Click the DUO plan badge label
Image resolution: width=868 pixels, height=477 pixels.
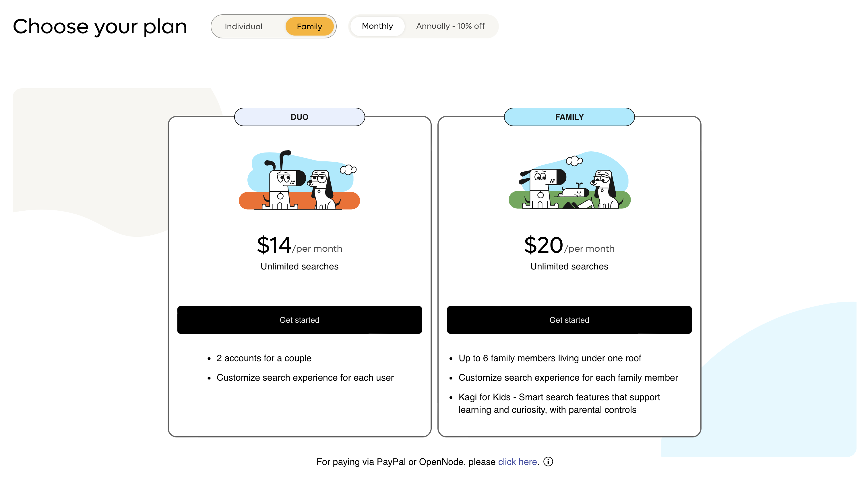point(299,117)
